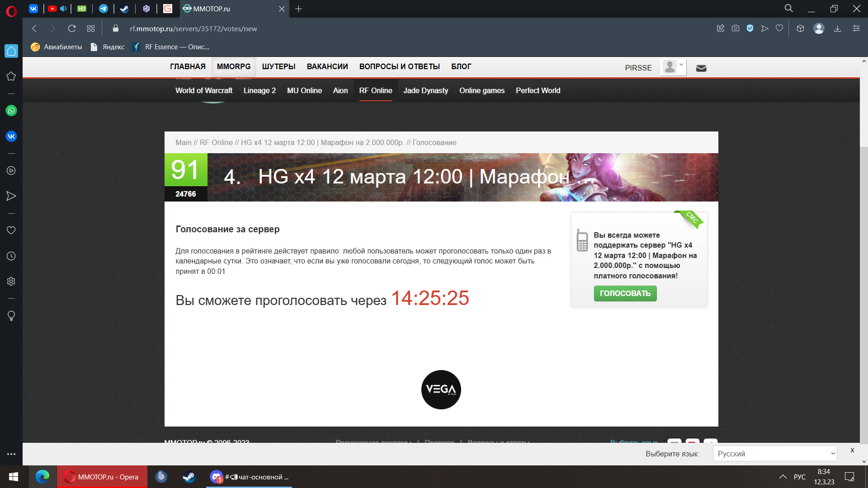Open the ГЛАВНАЯ menu item

pyautogui.click(x=188, y=66)
